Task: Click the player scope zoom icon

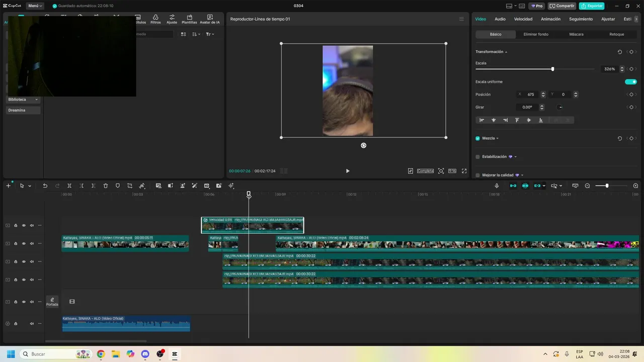Action: click(x=441, y=171)
